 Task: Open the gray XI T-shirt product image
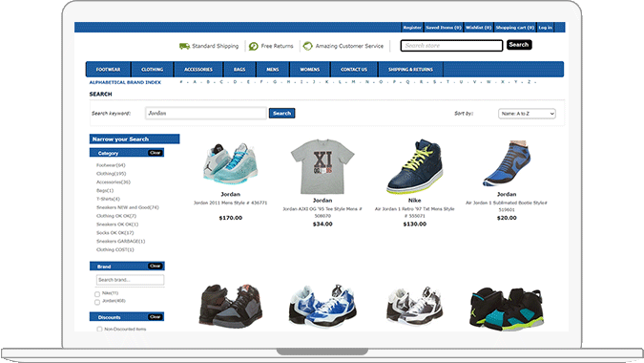[322, 166]
